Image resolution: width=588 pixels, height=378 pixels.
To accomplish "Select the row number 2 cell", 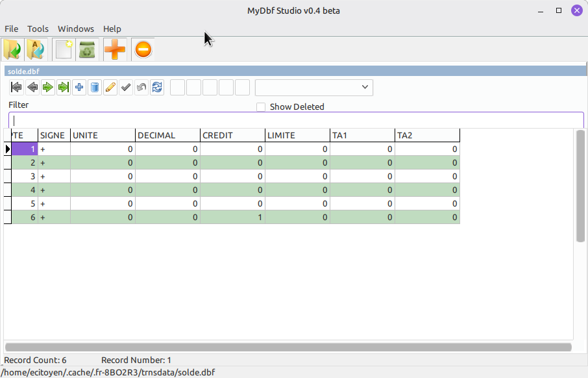I will point(25,162).
